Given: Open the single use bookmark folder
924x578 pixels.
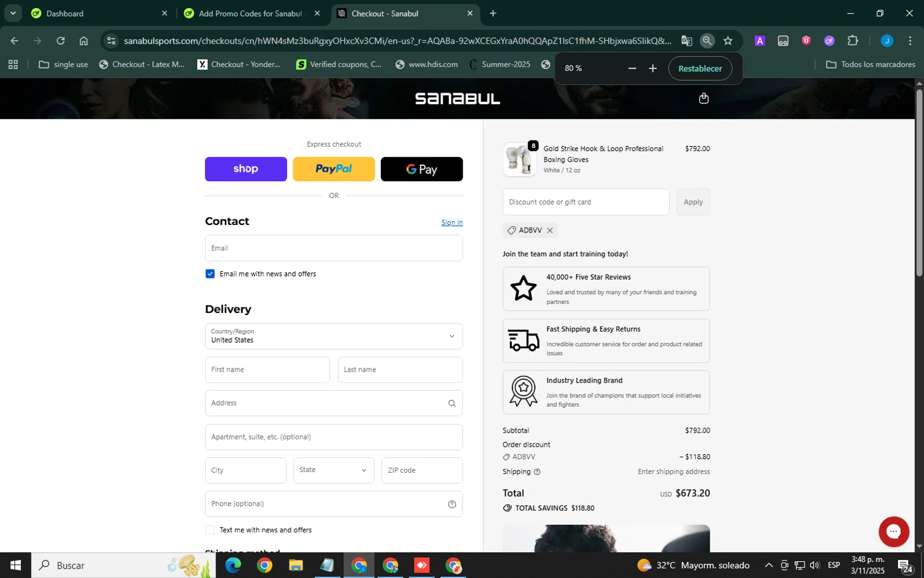Looking at the screenshot, I should click(x=63, y=64).
